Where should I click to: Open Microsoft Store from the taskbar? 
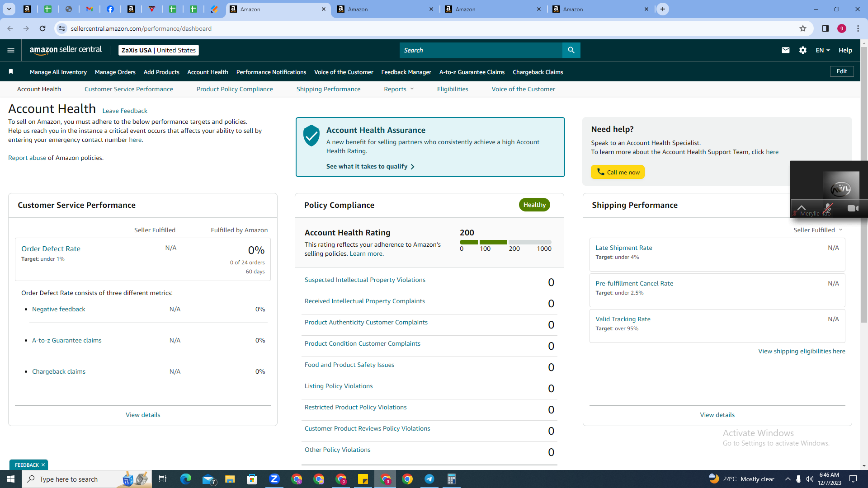(x=252, y=479)
